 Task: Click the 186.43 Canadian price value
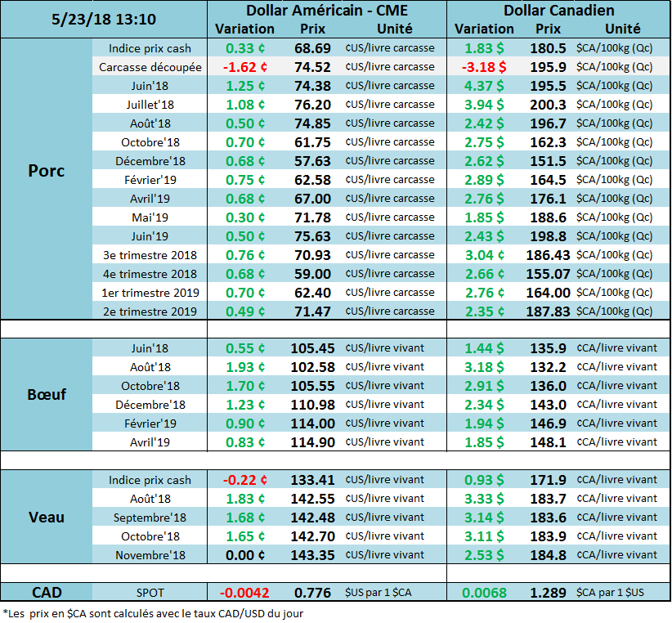point(549,255)
